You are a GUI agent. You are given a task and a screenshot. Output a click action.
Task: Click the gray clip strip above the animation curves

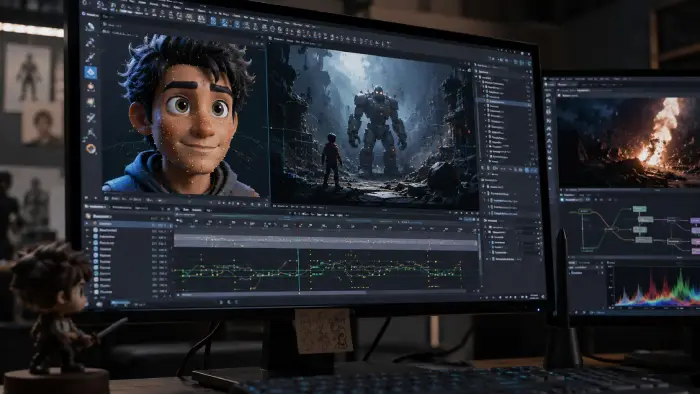(326, 241)
